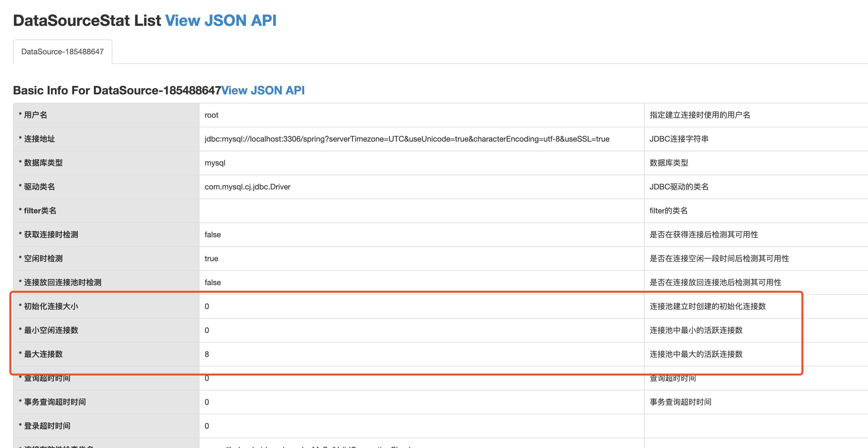Select the true value in 空闲时检测 row
Viewport: 868px width, 448px height.
(x=211, y=259)
